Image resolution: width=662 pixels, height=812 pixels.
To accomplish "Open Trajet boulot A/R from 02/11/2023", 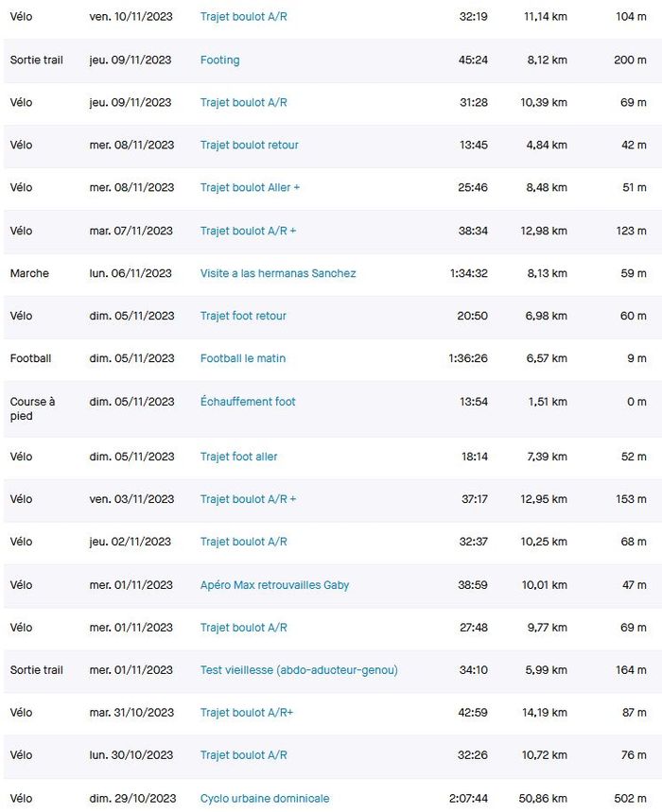I will pyautogui.click(x=243, y=542).
